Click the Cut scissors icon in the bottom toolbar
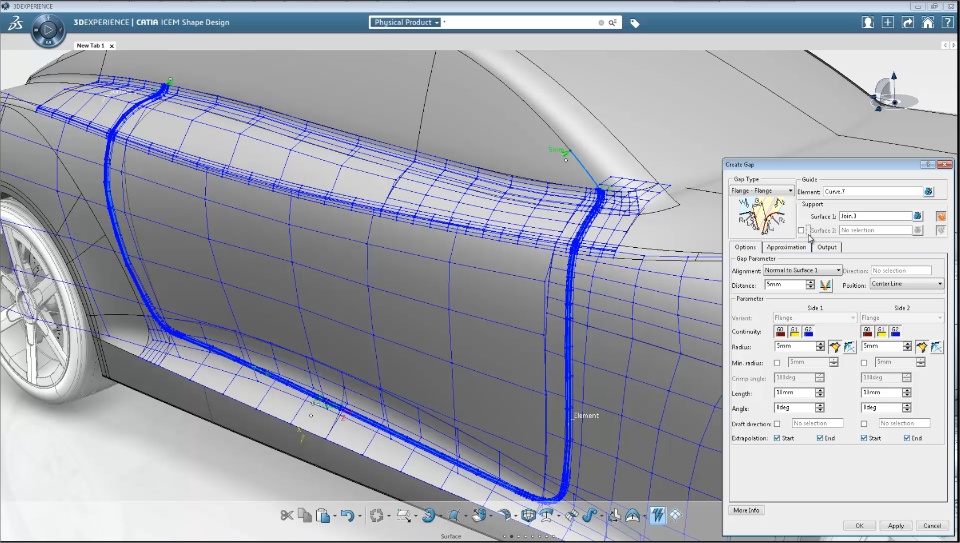The height and width of the screenshot is (543, 960). (287, 515)
